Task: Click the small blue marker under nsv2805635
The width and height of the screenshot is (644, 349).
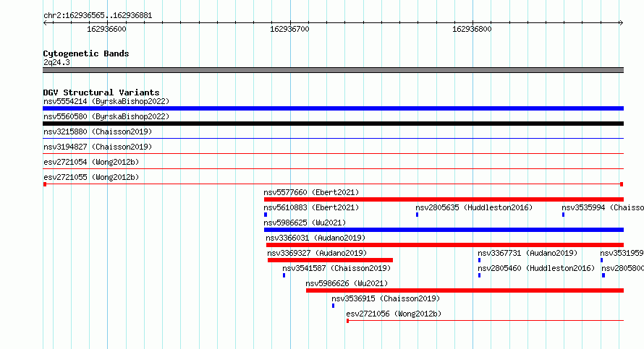Action: click(x=418, y=215)
